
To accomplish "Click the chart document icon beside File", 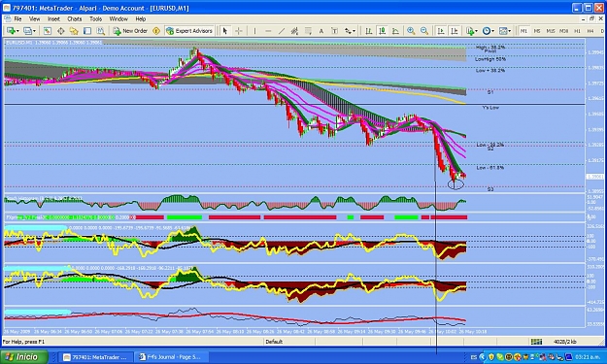I will coord(8,18).
